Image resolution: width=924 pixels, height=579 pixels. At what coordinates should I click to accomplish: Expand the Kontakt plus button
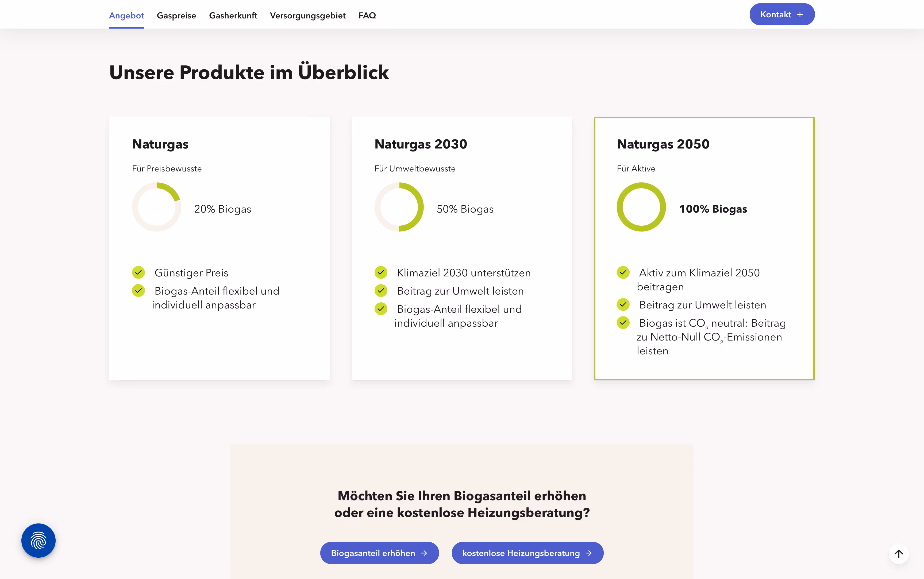click(782, 14)
